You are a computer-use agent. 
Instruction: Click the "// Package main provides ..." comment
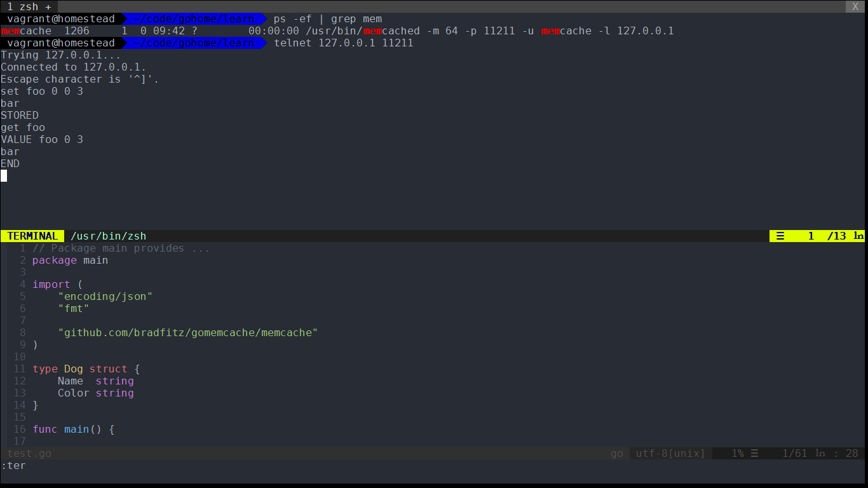(x=121, y=248)
